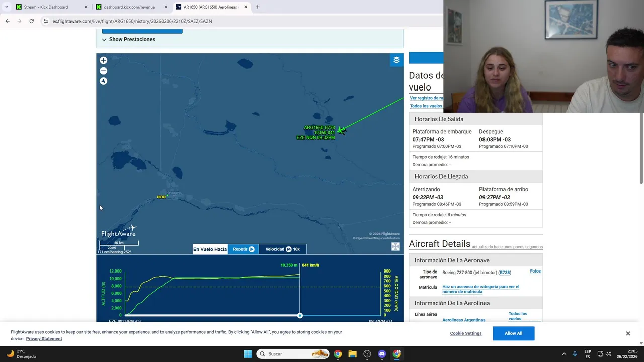Viewport: 644px width, 362px height.
Task: Open a new browser tab
Action: click(x=258, y=7)
